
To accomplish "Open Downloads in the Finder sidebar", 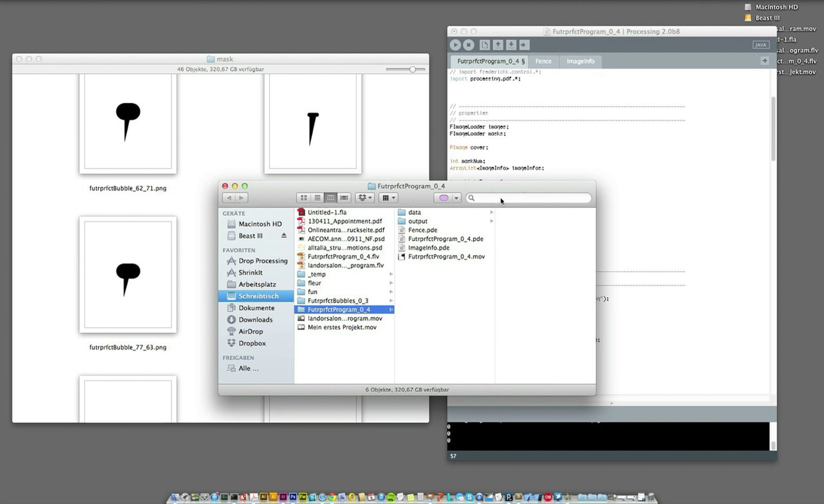I will (x=255, y=320).
